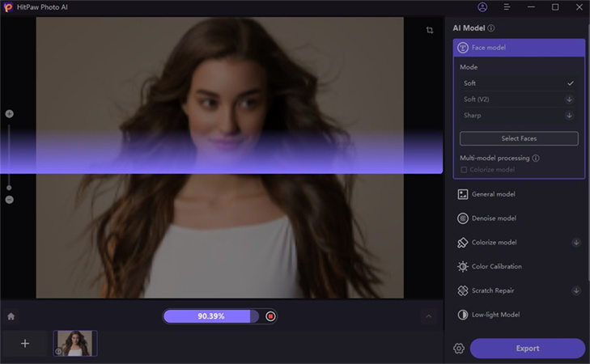Viewport: 590px width, 364px height.
Task: Minimize the HitPaw window
Action: (531, 6)
